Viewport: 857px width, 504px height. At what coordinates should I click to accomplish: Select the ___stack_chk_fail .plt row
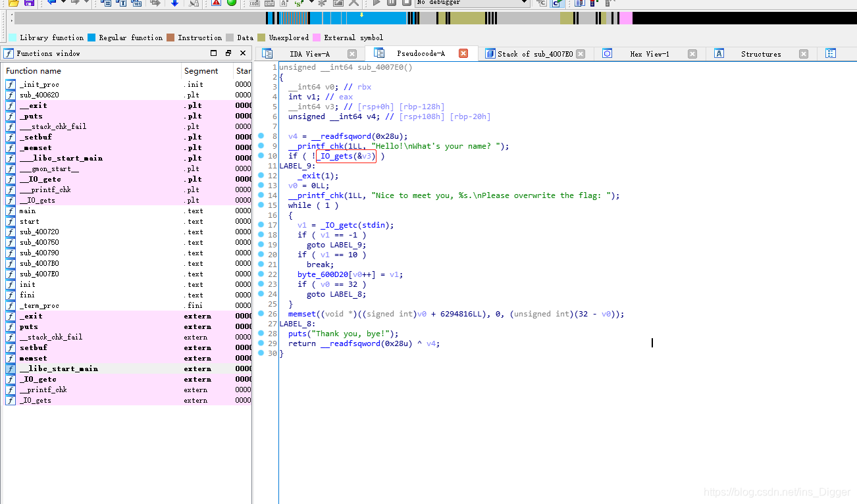[127, 126]
